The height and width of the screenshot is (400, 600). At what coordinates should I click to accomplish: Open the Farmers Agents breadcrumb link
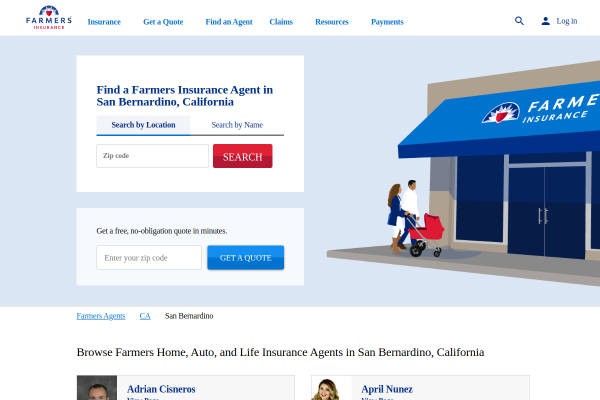tap(101, 316)
